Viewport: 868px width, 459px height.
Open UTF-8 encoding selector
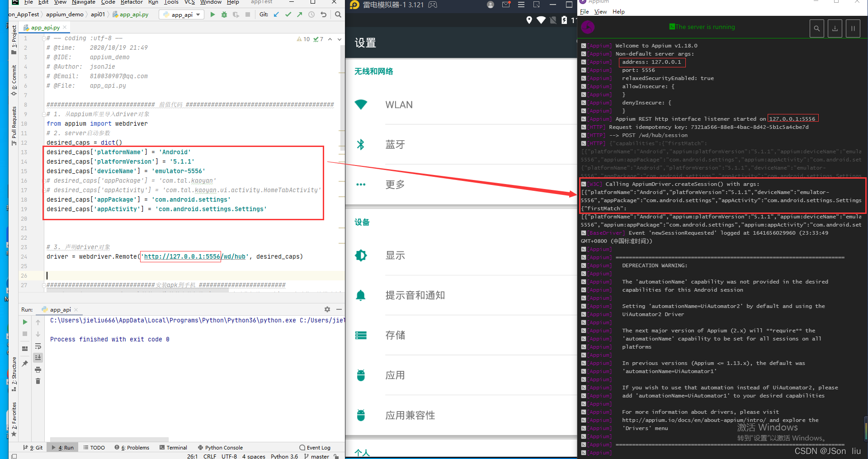click(229, 456)
